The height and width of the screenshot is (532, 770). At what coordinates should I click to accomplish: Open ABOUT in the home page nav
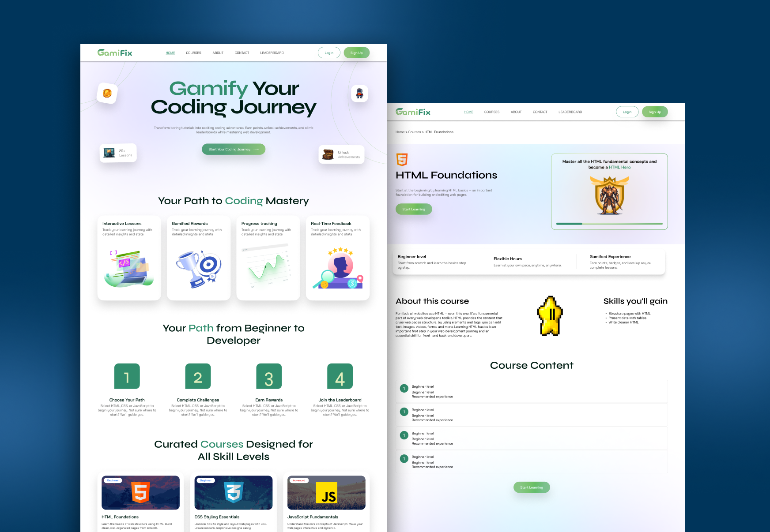click(218, 53)
